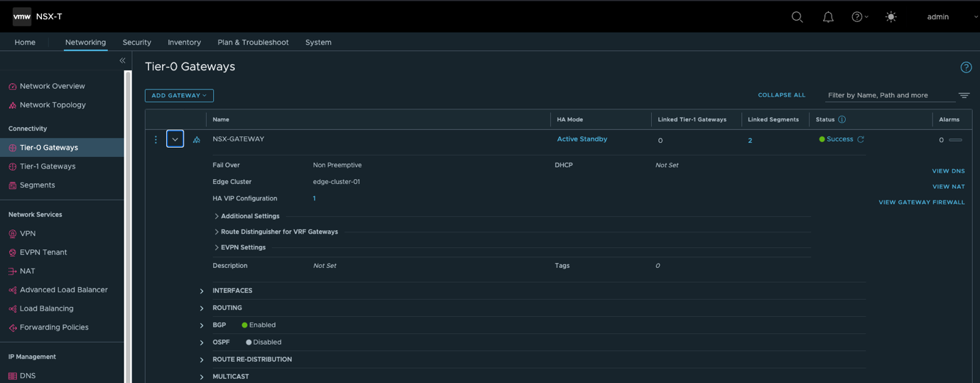The height and width of the screenshot is (383, 980).
Task: Expand the OSPF section
Action: [x=202, y=342]
